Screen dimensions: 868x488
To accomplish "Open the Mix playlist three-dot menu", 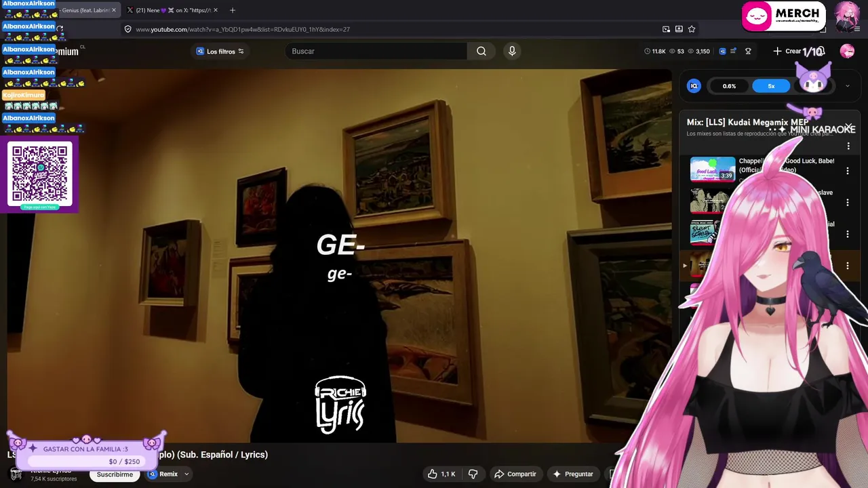I will (848, 146).
